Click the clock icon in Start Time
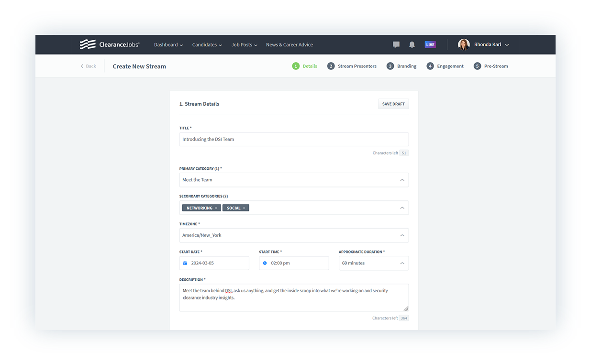Image resolution: width=591 pixels, height=364 pixels. point(265,263)
